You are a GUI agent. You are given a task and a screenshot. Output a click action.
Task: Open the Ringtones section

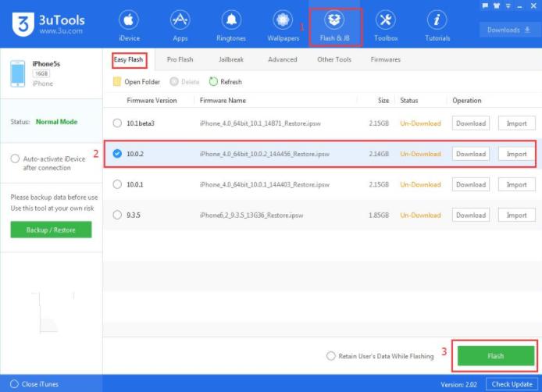coord(231,27)
